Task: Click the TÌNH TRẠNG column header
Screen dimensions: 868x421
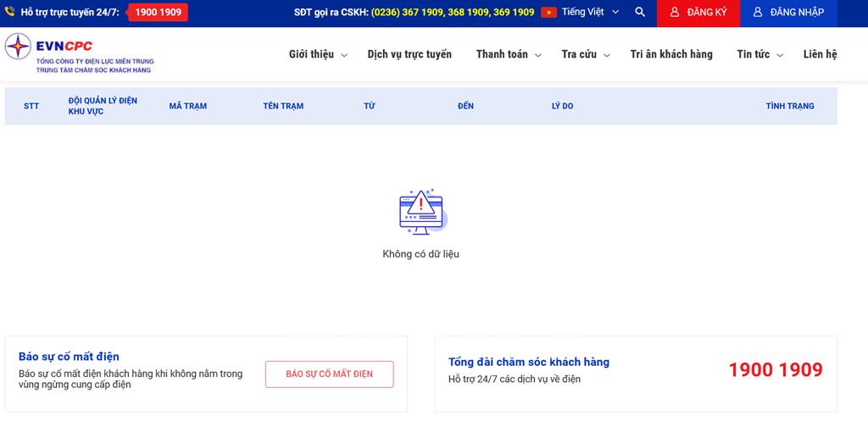Action: coord(789,107)
